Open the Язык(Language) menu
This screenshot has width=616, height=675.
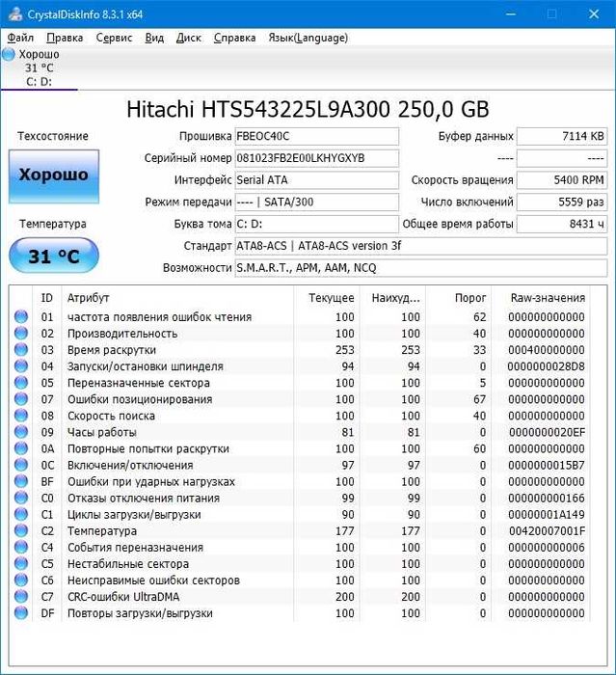308,38
